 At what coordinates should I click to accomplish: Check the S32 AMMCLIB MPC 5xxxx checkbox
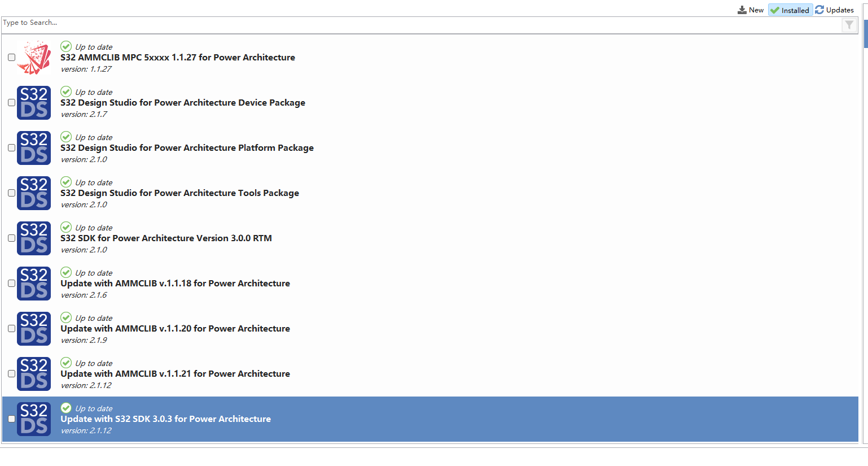coord(11,58)
